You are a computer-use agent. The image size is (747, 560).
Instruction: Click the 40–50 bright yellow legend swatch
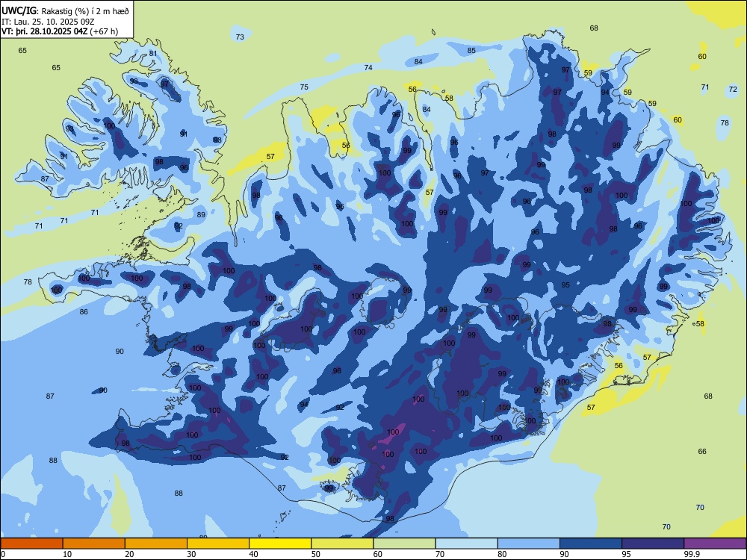point(280,544)
